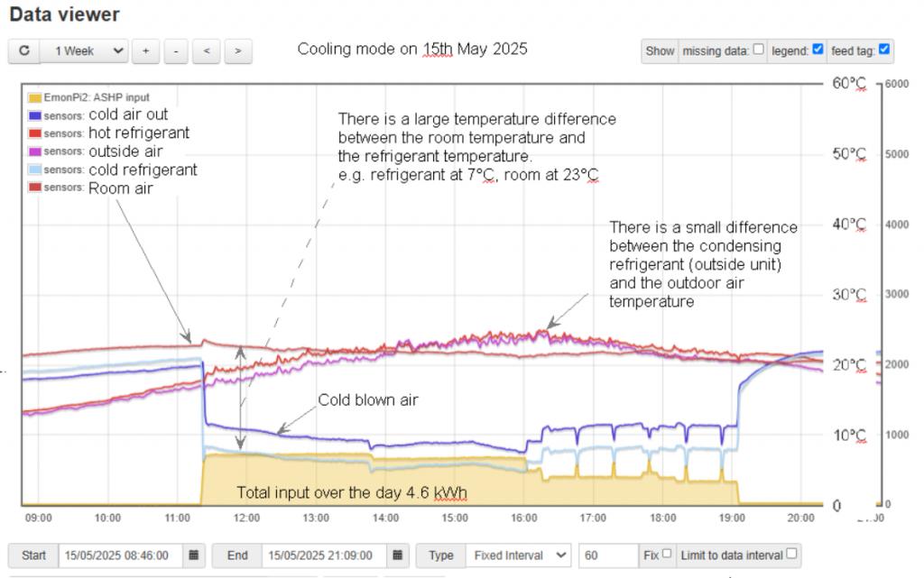This screenshot has height=578, width=924.
Task: Pan graph left with the < button
Action: coord(207,51)
